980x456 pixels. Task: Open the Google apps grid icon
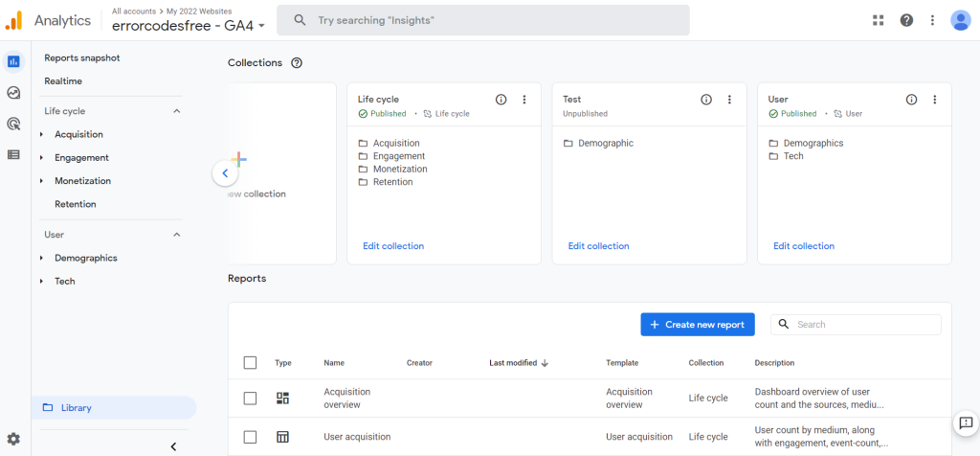pyautogui.click(x=879, y=20)
